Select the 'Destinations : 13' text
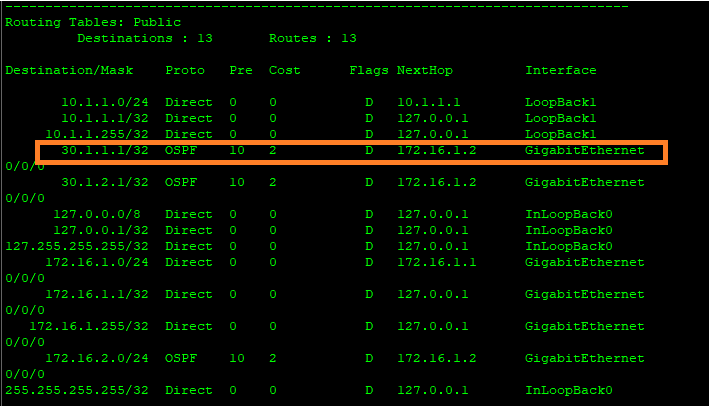 point(145,38)
